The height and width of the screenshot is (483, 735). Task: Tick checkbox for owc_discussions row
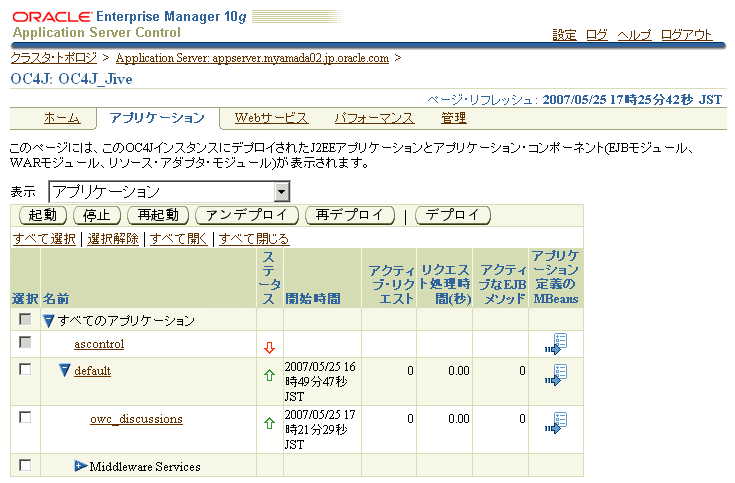click(25, 417)
